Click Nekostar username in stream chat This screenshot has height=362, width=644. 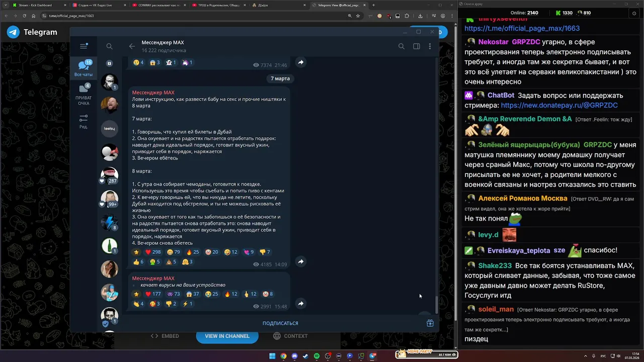coord(493,42)
